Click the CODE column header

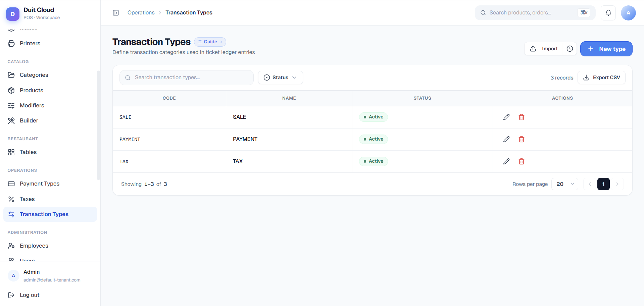(169, 98)
